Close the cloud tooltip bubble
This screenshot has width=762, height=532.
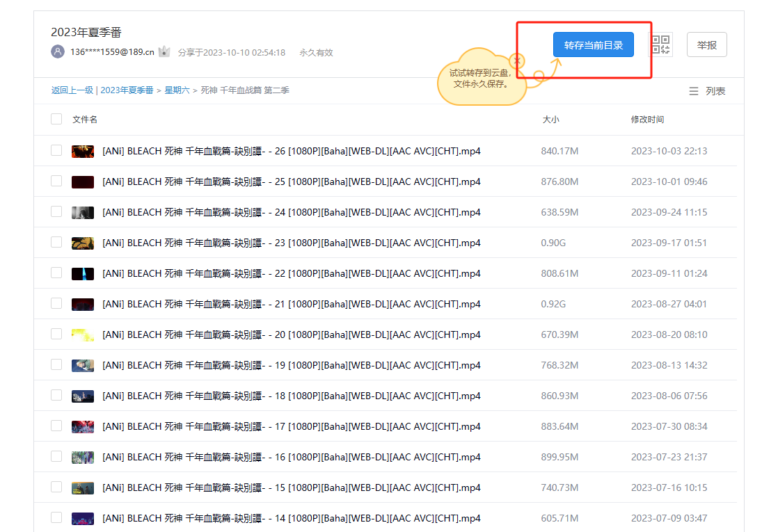[517, 61]
